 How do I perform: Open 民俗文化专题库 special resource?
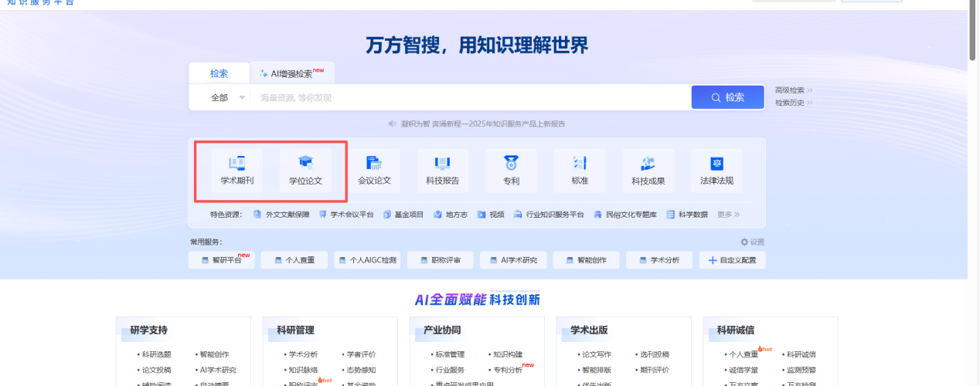[625, 215]
